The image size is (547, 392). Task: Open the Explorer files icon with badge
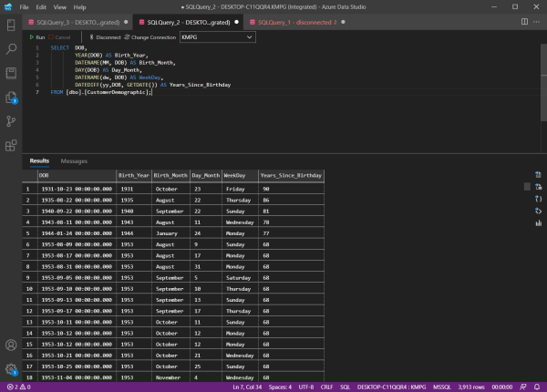tap(12, 98)
